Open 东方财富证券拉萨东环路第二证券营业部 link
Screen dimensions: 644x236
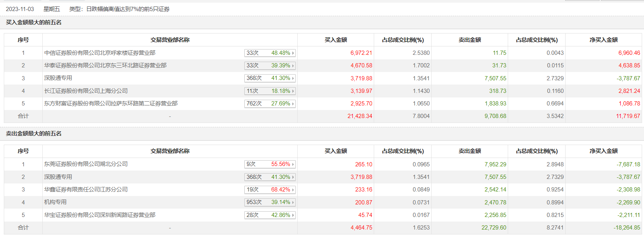tap(111, 104)
